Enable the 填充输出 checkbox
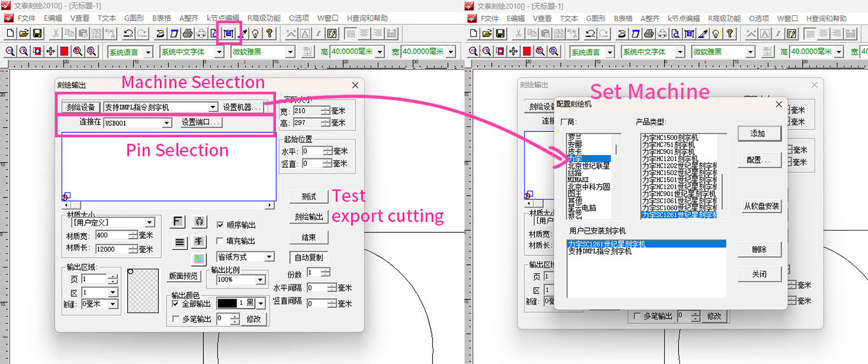This screenshot has width=868, height=364. tap(220, 241)
